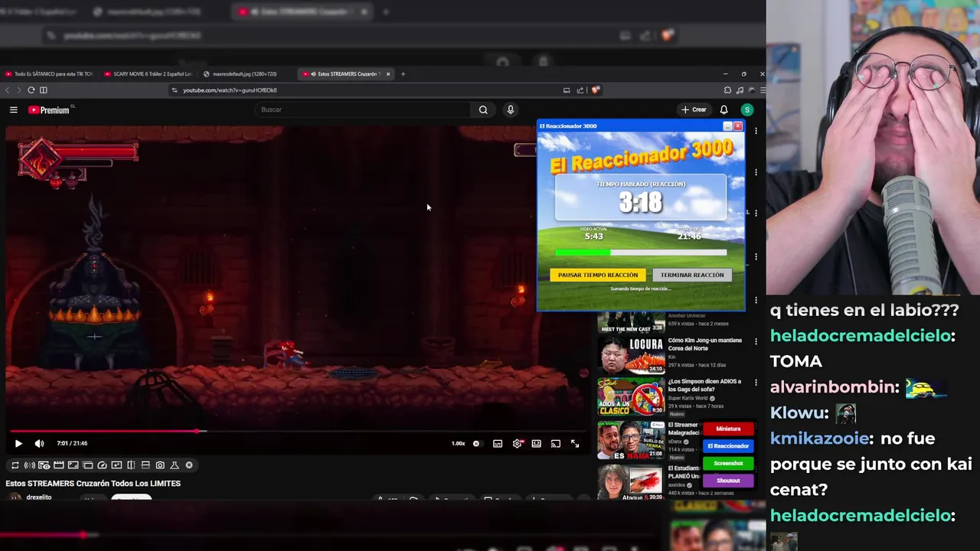Viewport: 980px width, 551px height.
Task: Open the notifications bell
Action: [x=724, y=109]
